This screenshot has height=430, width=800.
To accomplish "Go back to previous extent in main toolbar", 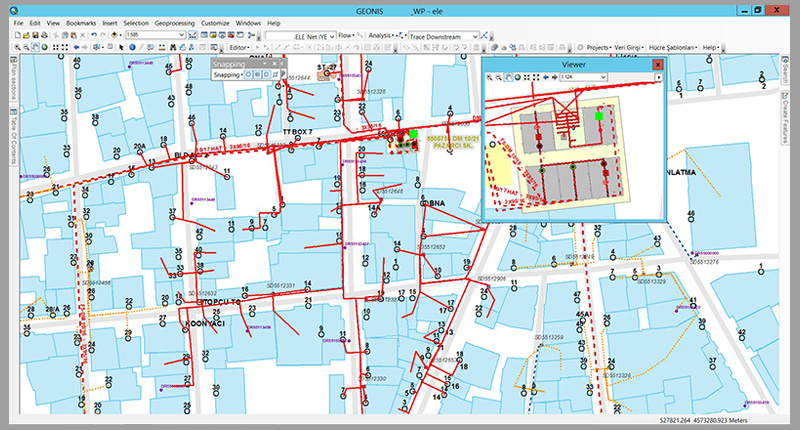I will coord(77,47).
